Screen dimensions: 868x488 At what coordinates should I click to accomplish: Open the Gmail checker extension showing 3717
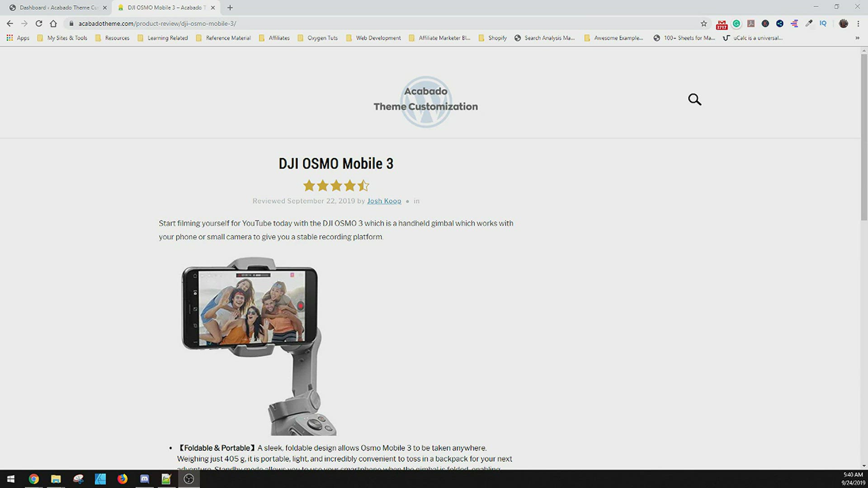pos(722,24)
